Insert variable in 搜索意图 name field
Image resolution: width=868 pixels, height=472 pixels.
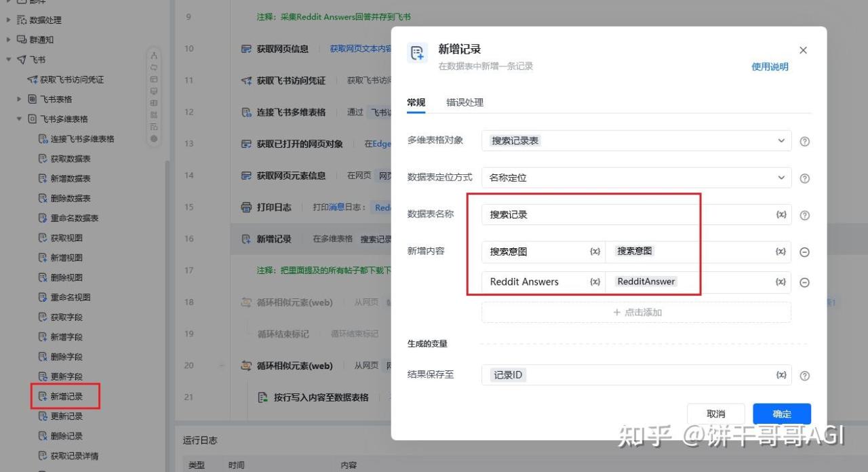[595, 252]
